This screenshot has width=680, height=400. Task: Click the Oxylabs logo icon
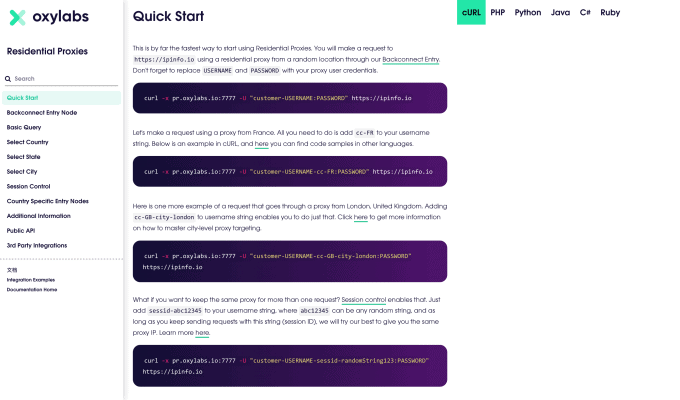[x=17, y=18]
